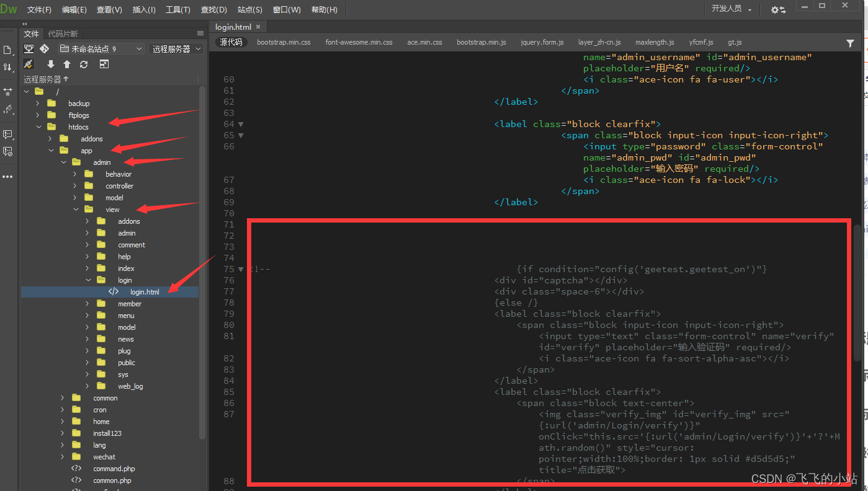Click the Dreamweaver Dw logo

[9, 9]
